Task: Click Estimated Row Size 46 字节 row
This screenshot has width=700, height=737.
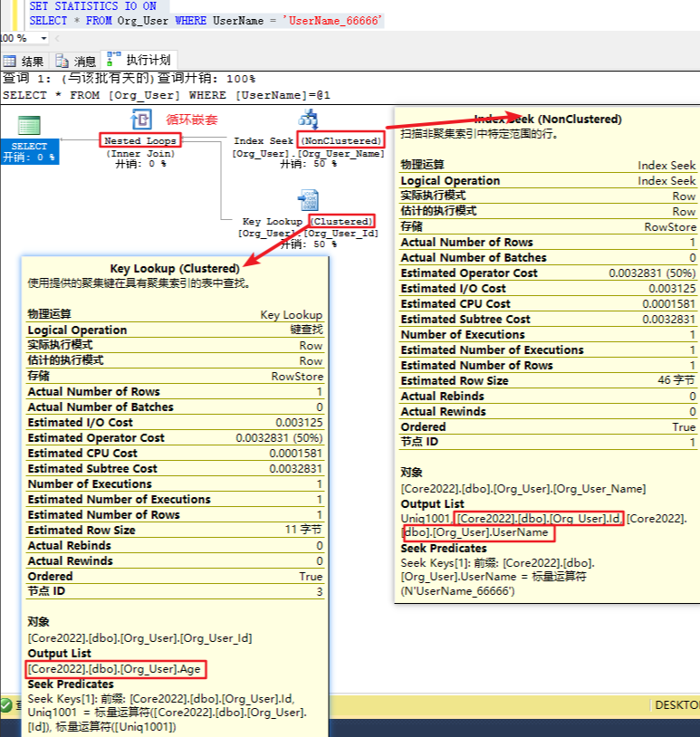Action: pyautogui.click(x=548, y=380)
